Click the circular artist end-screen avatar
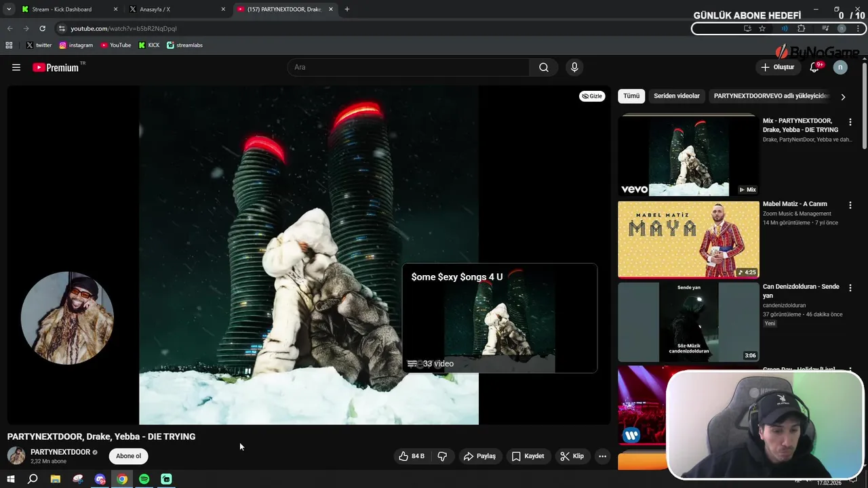 pyautogui.click(x=67, y=318)
